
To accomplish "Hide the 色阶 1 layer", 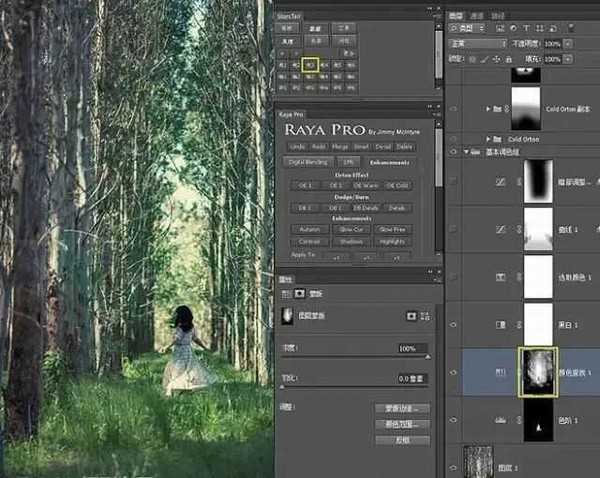I will [456, 420].
